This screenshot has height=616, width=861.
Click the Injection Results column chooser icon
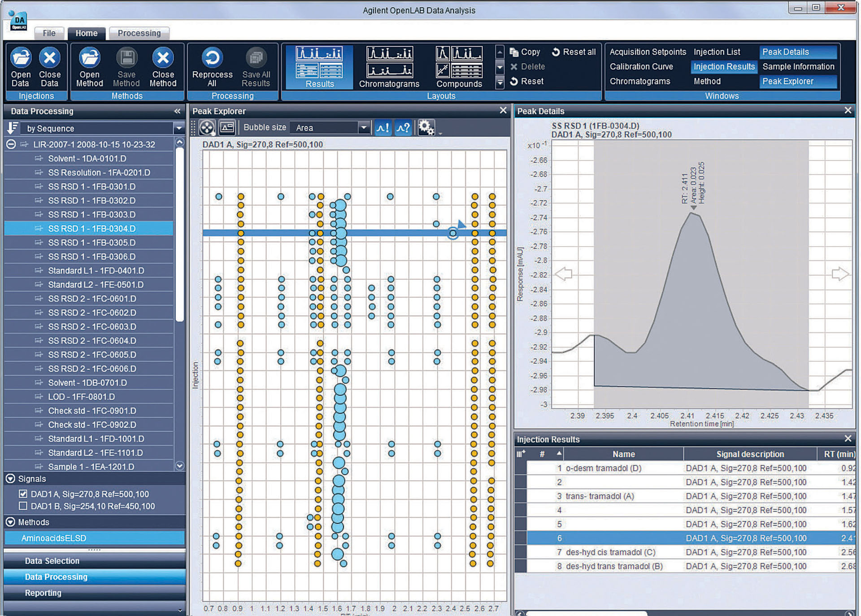[x=521, y=454]
